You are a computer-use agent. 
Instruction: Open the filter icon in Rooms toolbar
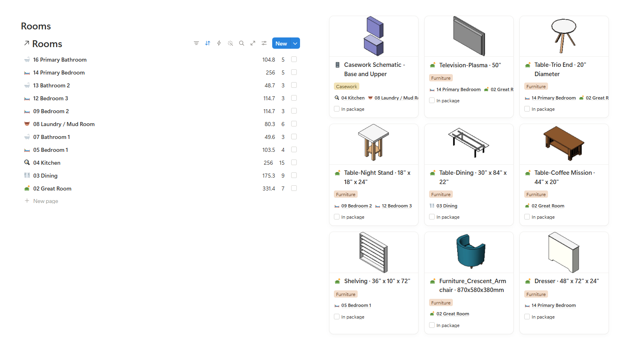pyautogui.click(x=196, y=43)
